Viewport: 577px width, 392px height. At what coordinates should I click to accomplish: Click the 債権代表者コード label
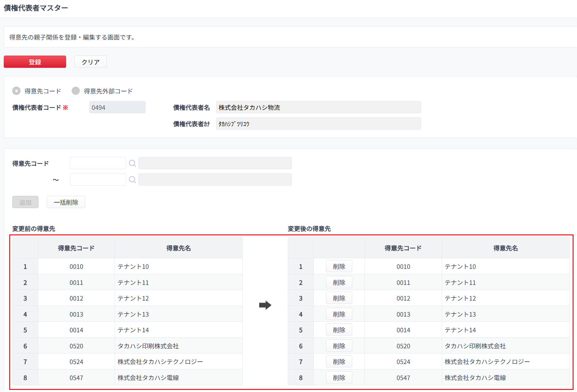pyautogui.click(x=36, y=107)
